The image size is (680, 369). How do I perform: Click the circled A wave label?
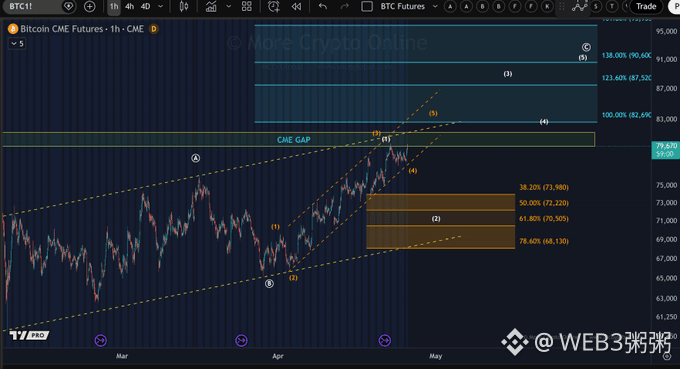pos(196,158)
